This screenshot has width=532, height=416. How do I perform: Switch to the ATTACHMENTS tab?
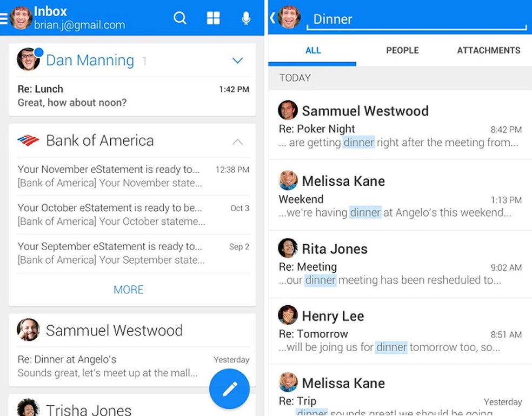pyautogui.click(x=488, y=50)
